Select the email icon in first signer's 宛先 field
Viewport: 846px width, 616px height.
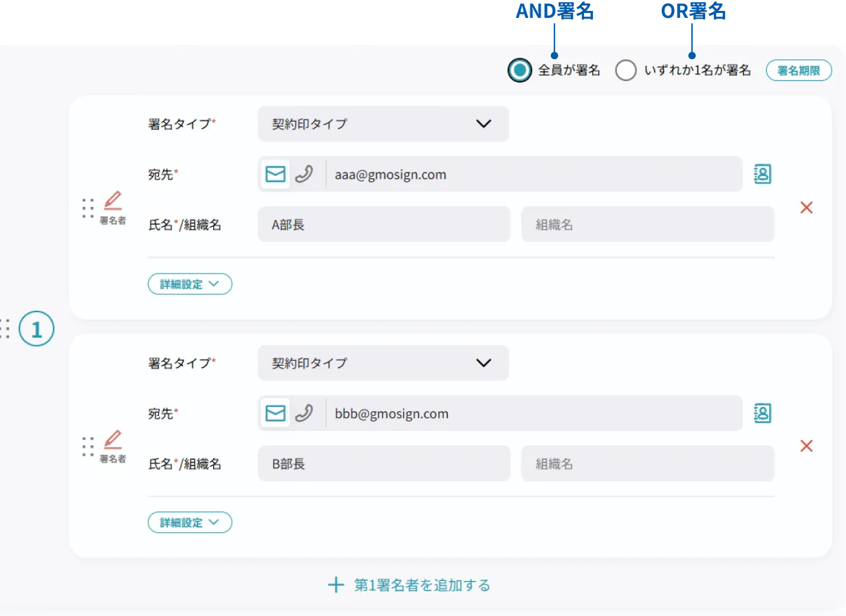[274, 174]
